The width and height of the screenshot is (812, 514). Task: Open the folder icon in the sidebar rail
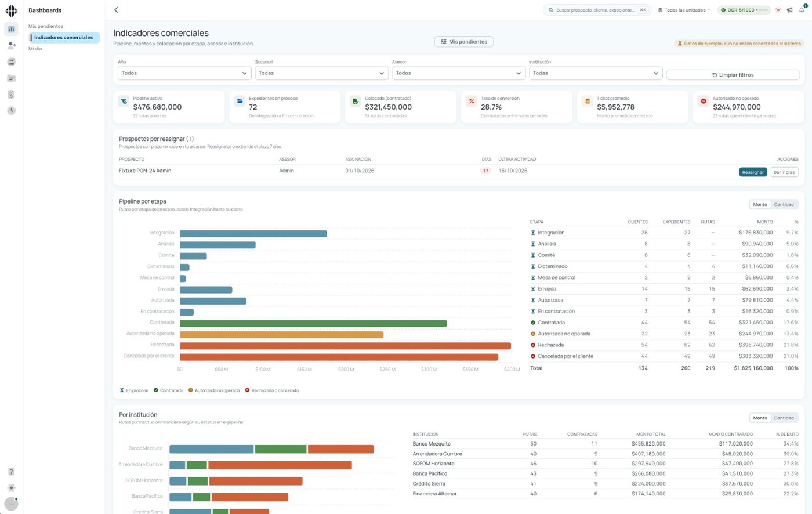tap(11, 78)
